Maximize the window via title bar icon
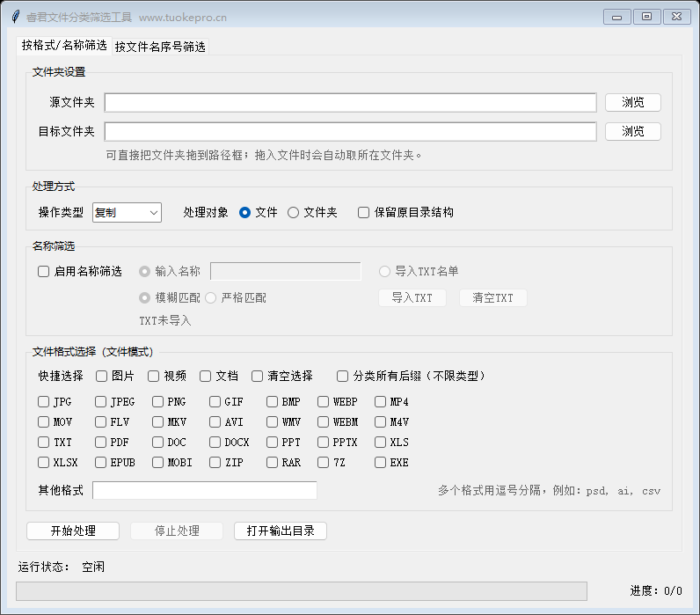Image resolution: width=700 pixels, height=615 pixels. (646, 17)
